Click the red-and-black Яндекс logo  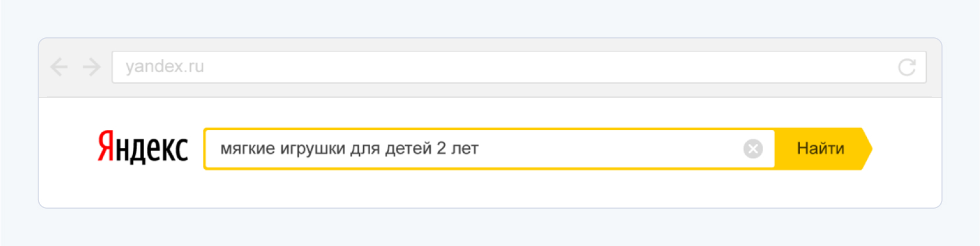[142, 147]
